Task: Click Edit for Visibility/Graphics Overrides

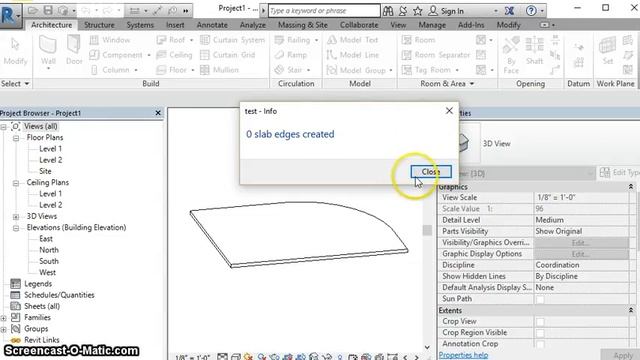Action: tap(581, 243)
